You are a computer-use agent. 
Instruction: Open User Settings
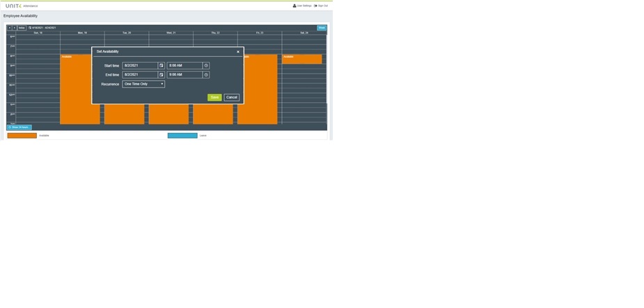[x=302, y=6]
